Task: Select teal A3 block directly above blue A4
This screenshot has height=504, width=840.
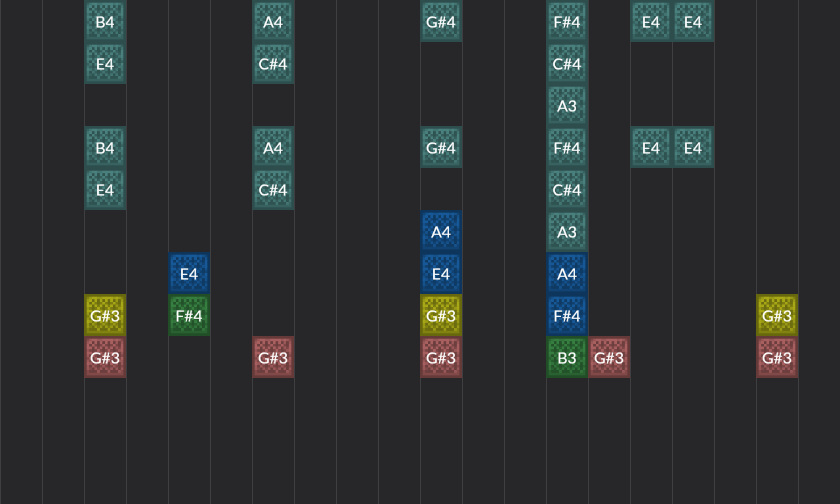Action: click(x=567, y=232)
